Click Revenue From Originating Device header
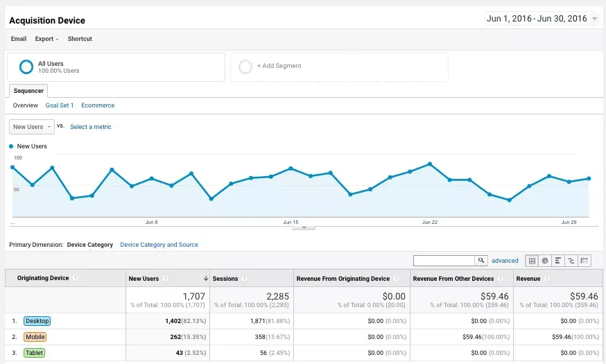The width and height of the screenshot is (606, 364). pos(343,279)
